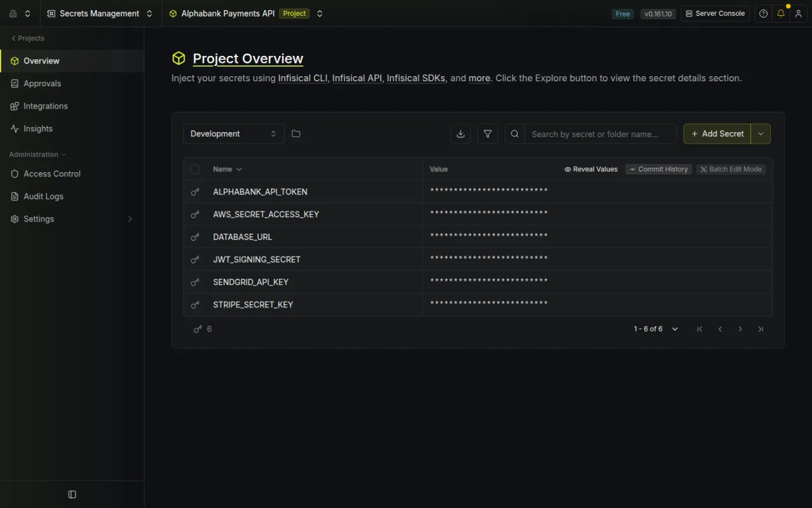
Task: Go to the previous page of secrets
Action: (720, 329)
